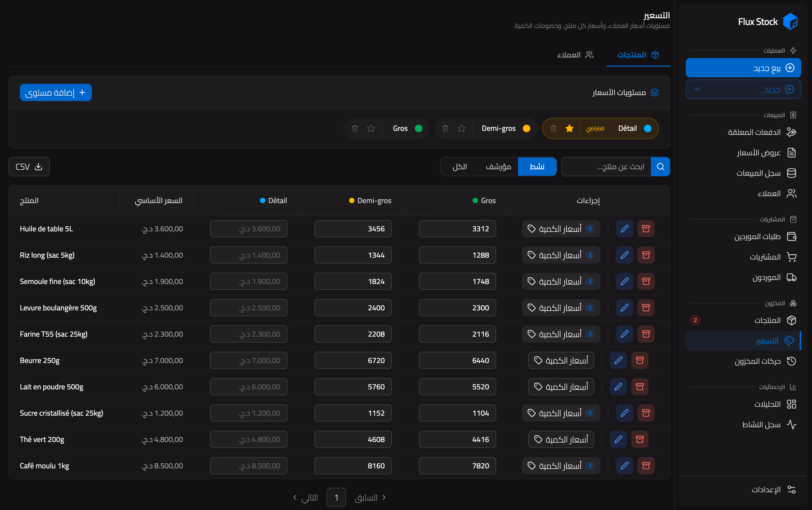Screen dimensions: 812x510
Task: Click the edit pencil for Huile de table 5L
Action: pos(624,229)
